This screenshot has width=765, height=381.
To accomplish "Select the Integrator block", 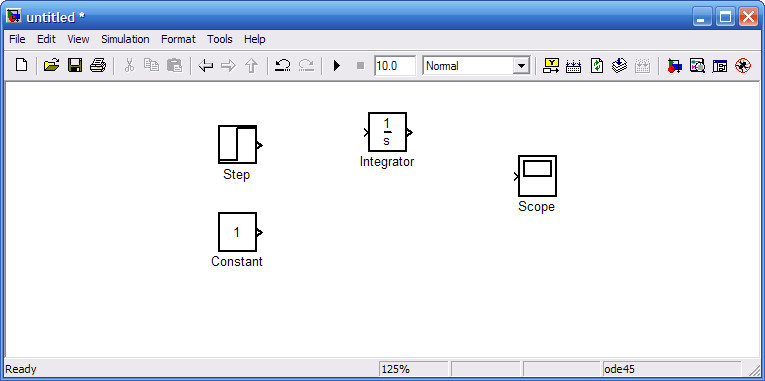I will pyautogui.click(x=387, y=132).
